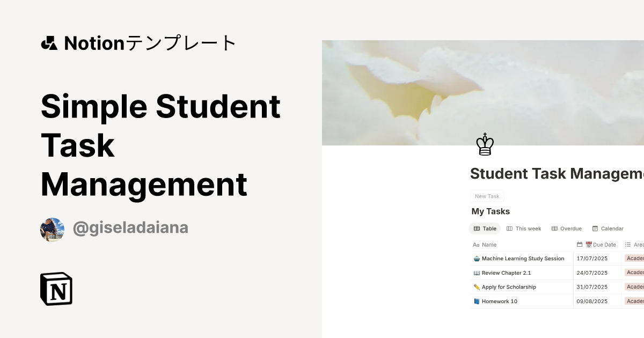Viewport: 644px width, 338px height.
Task: Click the 17/07/2025 due date cell
Action: point(591,258)
